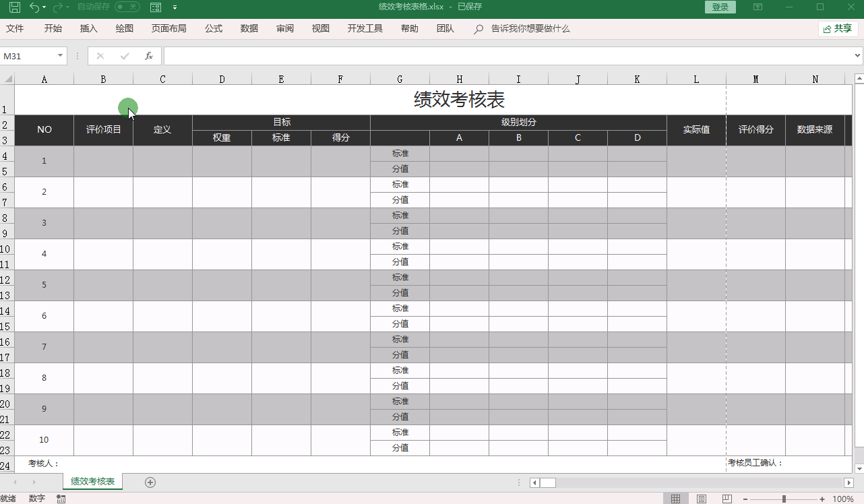
Task: Click the Save icon in quick access toolbar
Action: click(x=14, y=7)
